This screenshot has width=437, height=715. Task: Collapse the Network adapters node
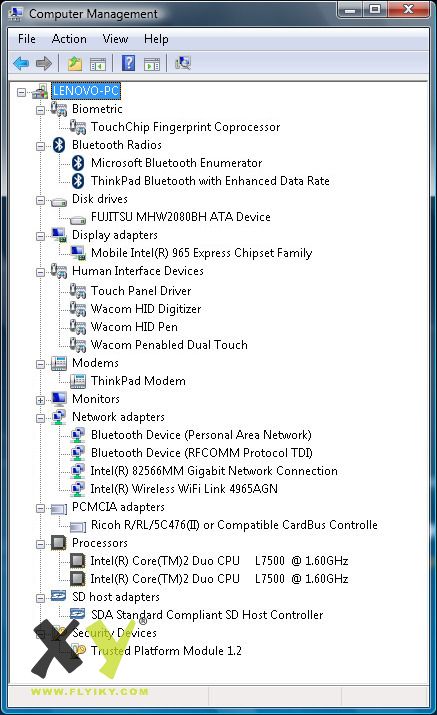(x=41, y=418)
